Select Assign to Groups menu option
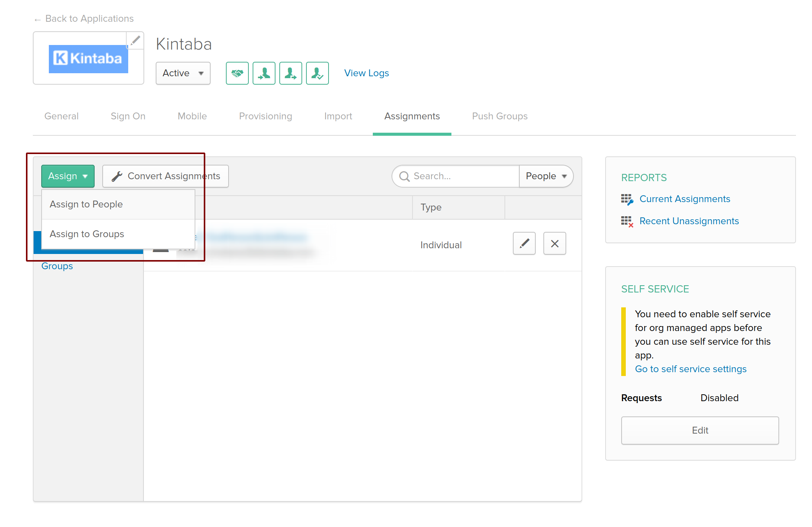The image size is (812, 527). pos(87,234)
